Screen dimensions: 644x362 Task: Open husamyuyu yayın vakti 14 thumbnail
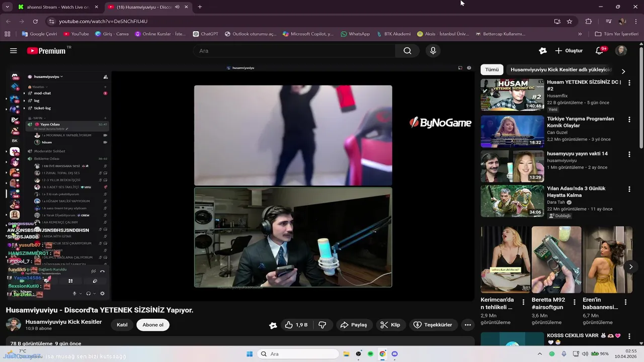tap(512, 166)
